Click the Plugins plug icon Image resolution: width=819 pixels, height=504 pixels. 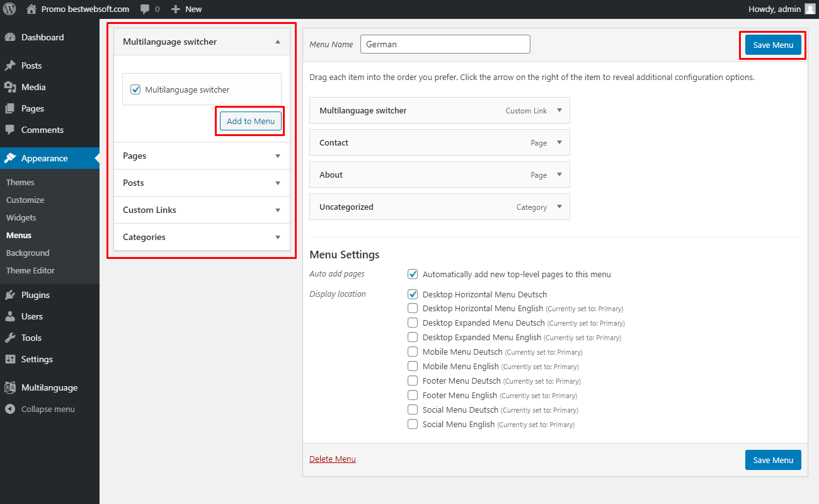click(10, 295)
